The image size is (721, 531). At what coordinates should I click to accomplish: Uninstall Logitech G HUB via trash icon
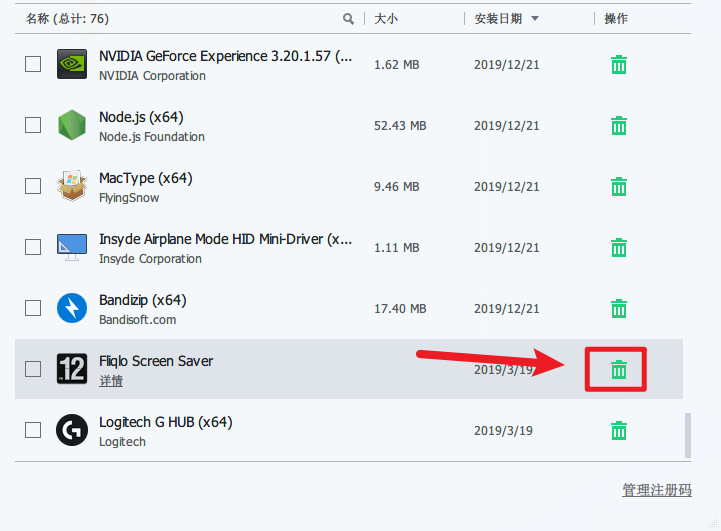(x=618, y=431)
